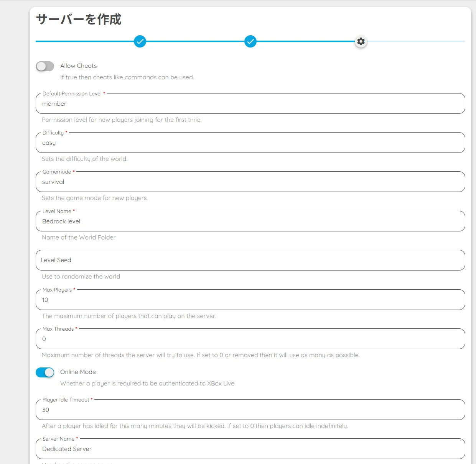Open the Gamemode dropdown showing survival
This screenshot has height=464, width=476.
point(250,182)
